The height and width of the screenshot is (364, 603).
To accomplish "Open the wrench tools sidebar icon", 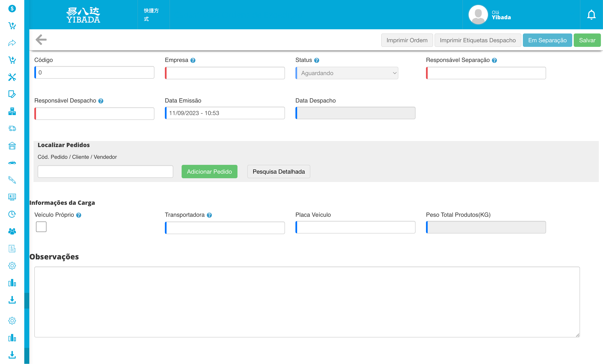I will click(x=12, y=77).
